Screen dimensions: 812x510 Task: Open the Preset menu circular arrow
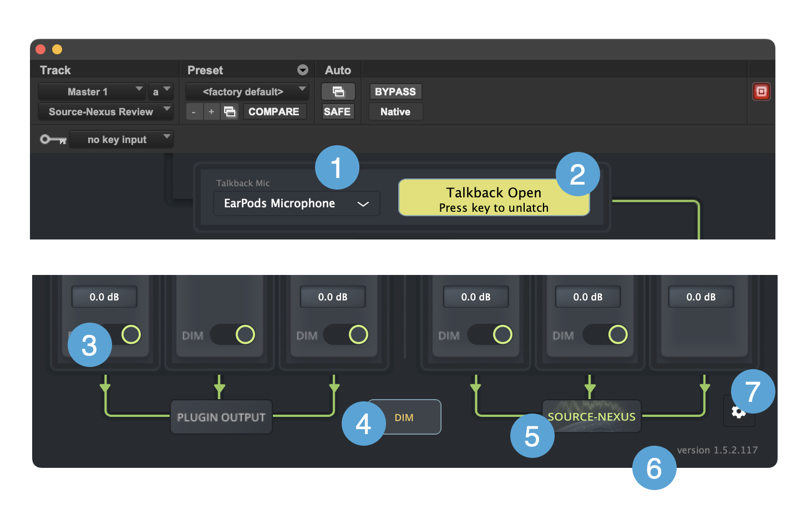[303, 70]
